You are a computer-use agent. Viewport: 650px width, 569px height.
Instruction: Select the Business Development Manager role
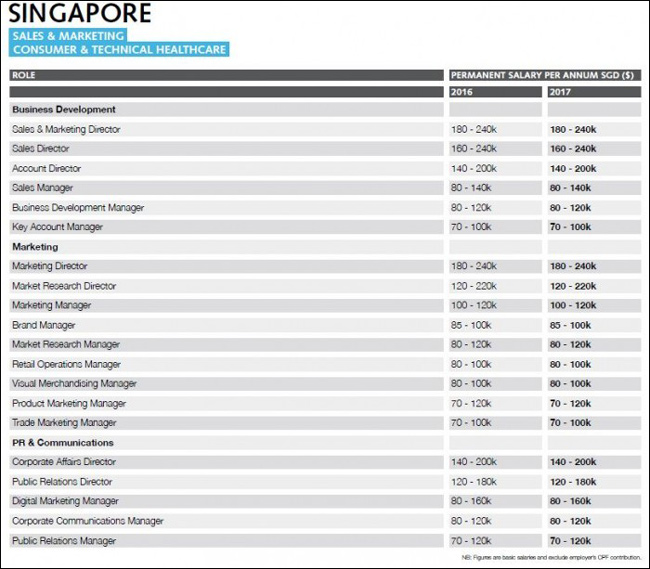coord(78,208)
